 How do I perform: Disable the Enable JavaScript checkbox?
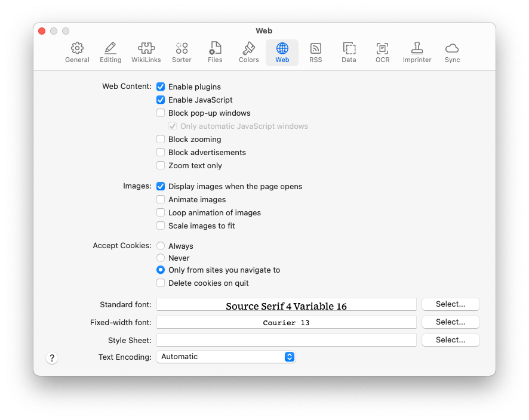[161, 100]
